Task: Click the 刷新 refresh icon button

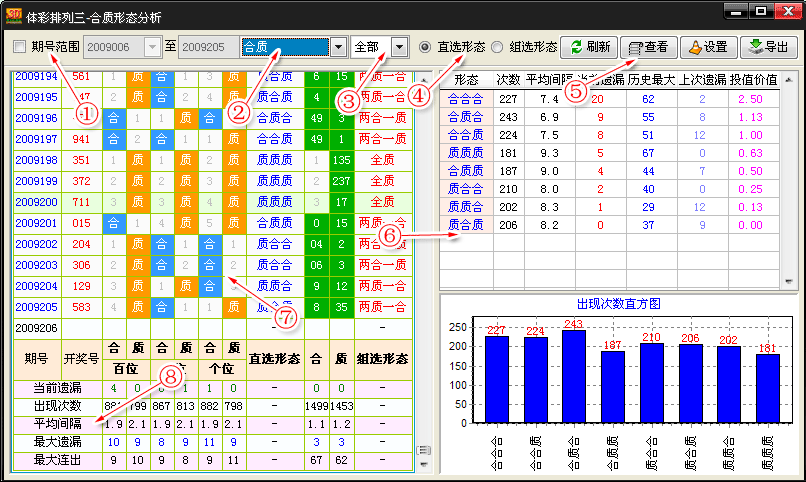Action: 590,47
